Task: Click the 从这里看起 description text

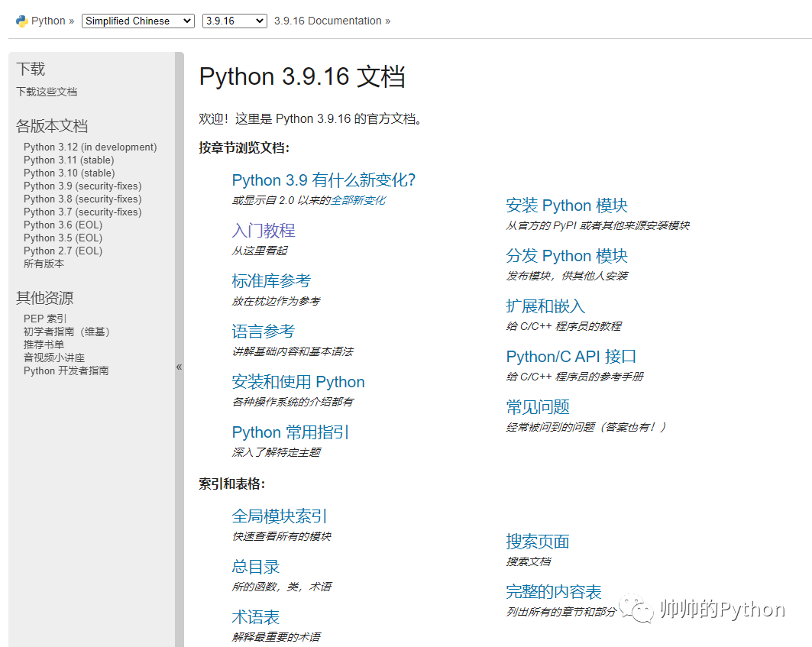Action: coord(260,251)
